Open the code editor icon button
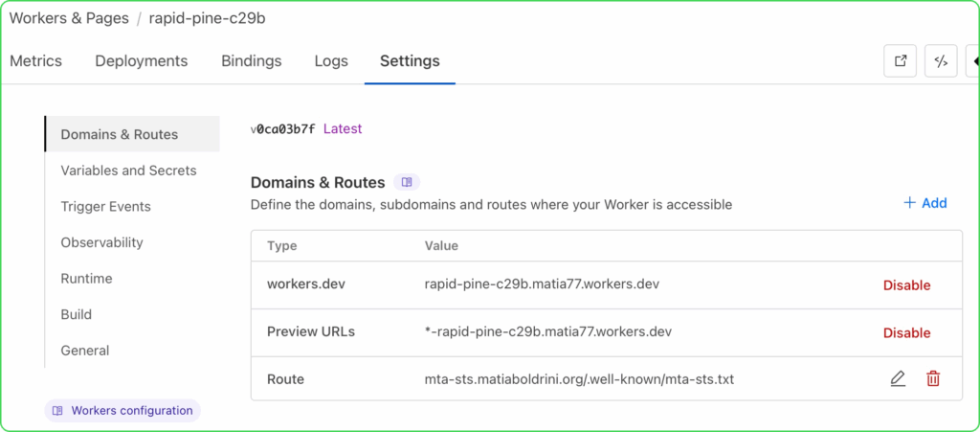Image resolution: width=980 pixels, height=432 pixels. tap(941, 61)
